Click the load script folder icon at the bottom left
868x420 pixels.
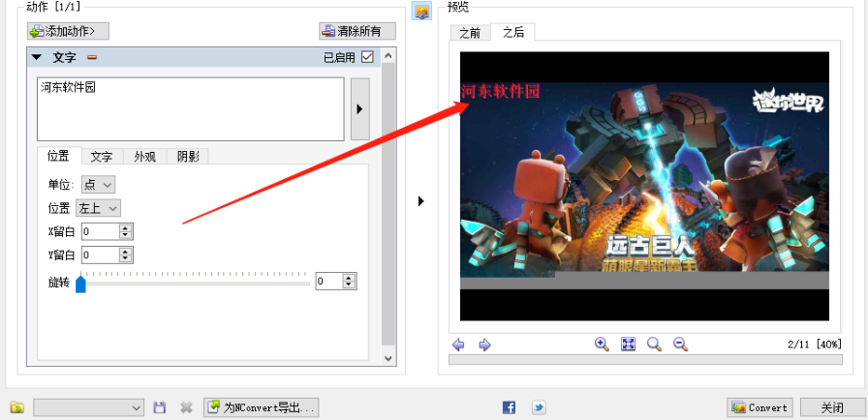[x=17, y=407]
